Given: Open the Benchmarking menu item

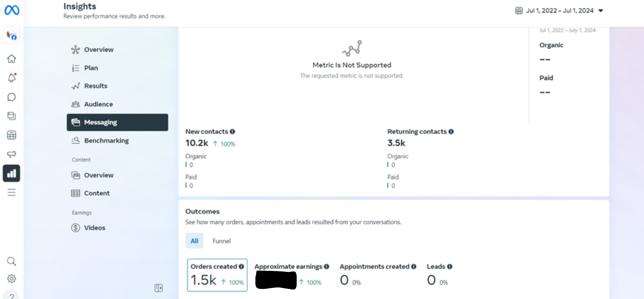Looking at the screenshot, I should (106, 141).
